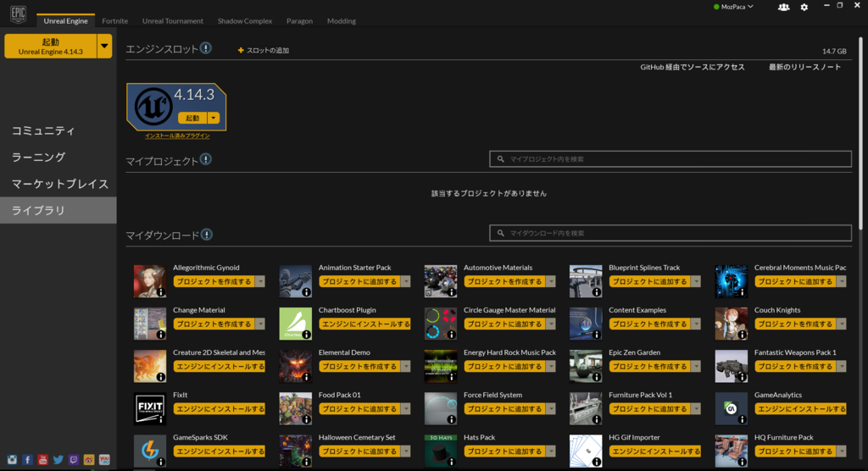Expand dropdown arrow for Change Material
The width and height of the screenshot is (868, 471).
point(260,324)
